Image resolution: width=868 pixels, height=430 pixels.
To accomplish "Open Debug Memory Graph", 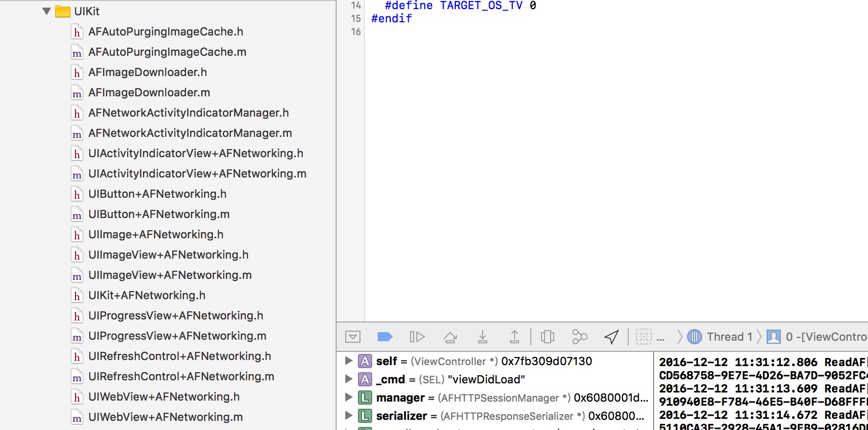I will pos(580,337).
